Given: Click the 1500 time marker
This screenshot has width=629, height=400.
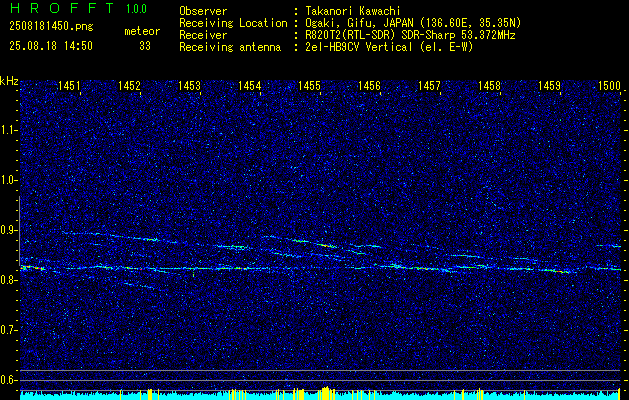Looking at the screenshot, I should pyautogui.click(x=609, y=85).
